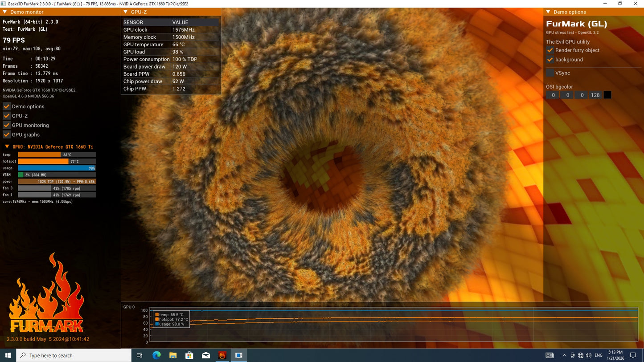644x362 pixels.
Task: Click the graph legend entry hotspot: 77.2 °C
Action: click(x=172, y=319)
